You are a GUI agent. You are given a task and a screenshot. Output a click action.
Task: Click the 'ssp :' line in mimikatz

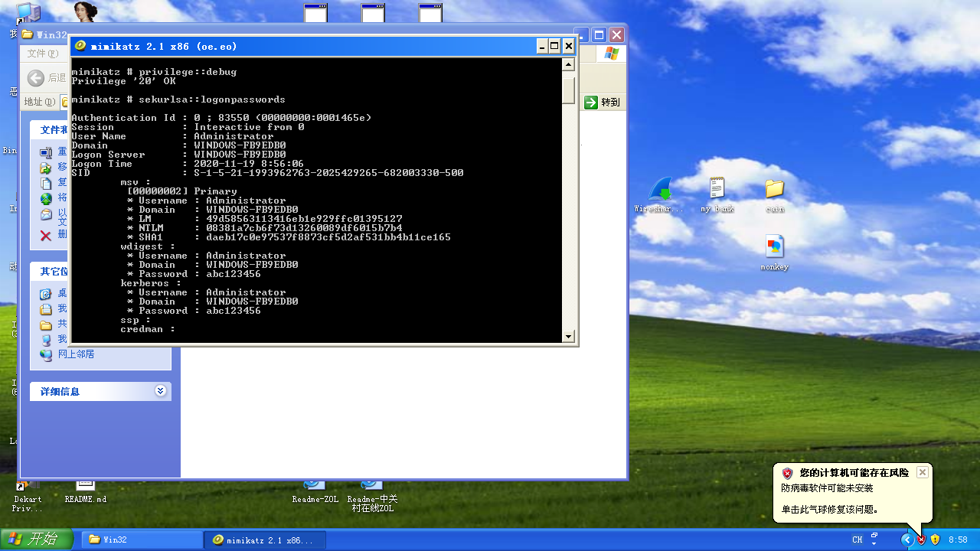[x=136, y=320]
